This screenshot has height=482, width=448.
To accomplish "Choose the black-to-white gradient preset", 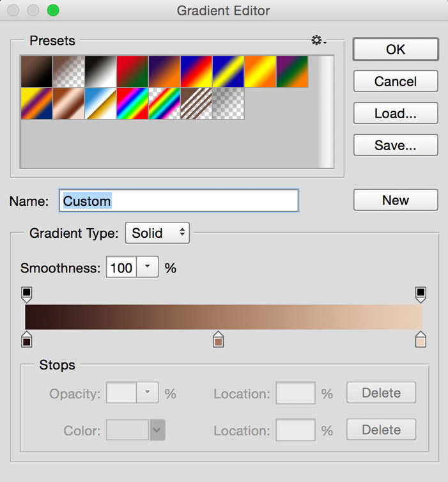I will [100, 72].
